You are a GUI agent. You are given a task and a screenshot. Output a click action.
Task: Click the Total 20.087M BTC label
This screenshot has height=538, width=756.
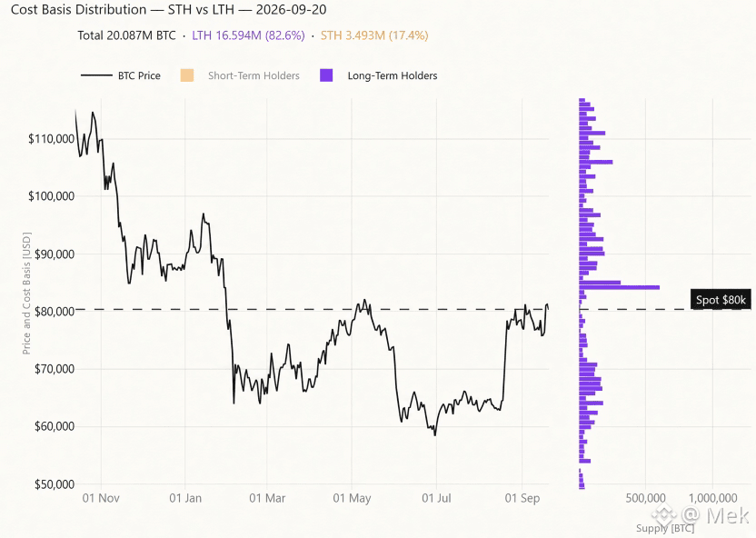(x=127, y=35)
